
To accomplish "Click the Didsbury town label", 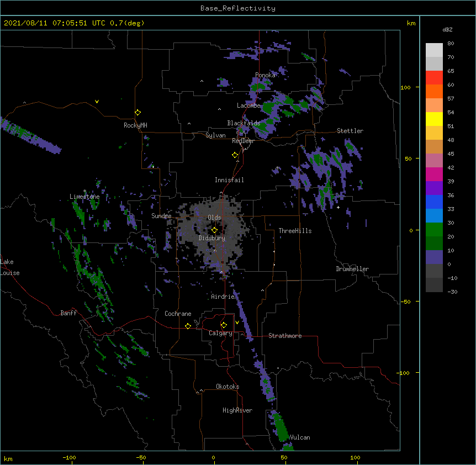I will 212,238.
